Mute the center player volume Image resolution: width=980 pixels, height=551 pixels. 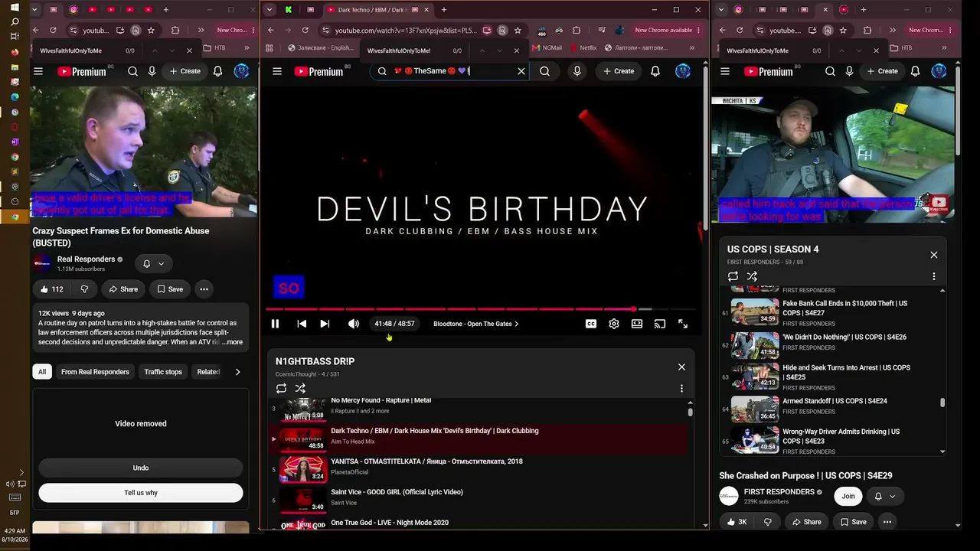353,324
